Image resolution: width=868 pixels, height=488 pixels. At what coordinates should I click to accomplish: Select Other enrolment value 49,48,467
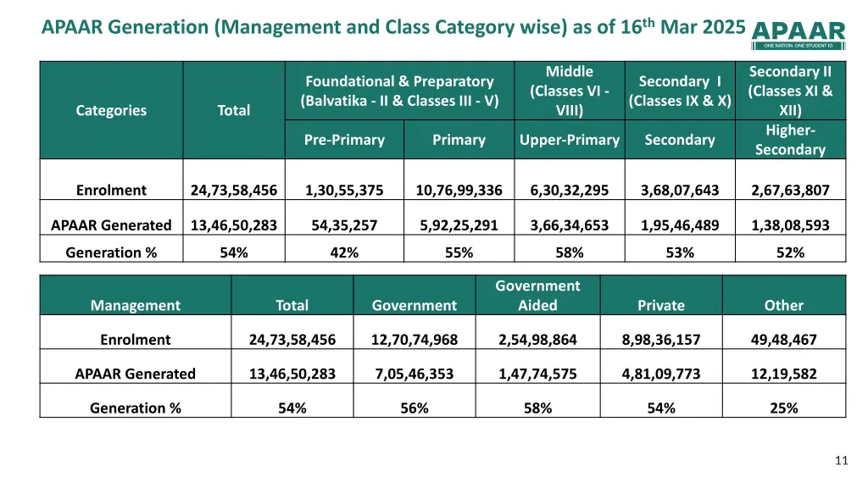[784, 340]
